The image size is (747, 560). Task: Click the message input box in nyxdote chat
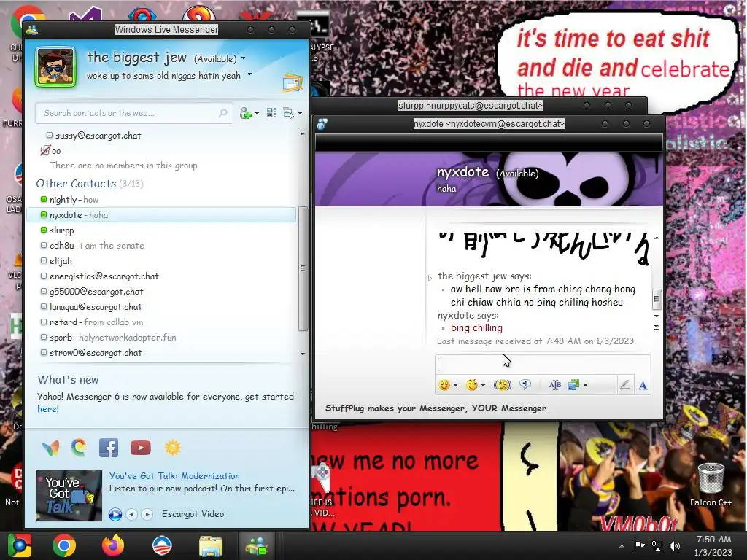pos(543,365)
